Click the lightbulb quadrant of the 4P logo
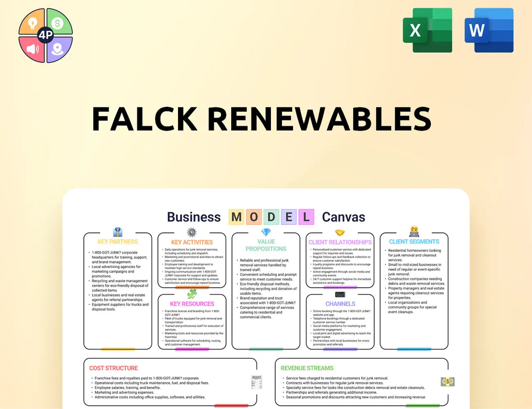 [x=32, y=22]
